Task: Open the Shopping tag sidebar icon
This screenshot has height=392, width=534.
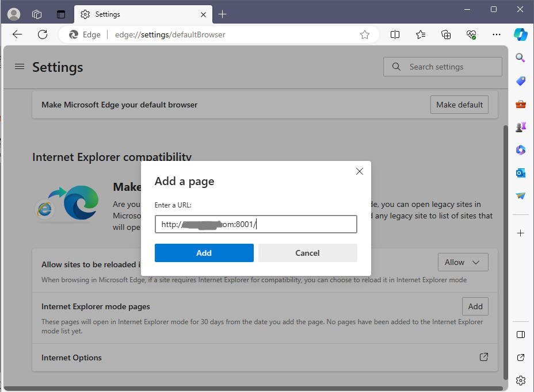Action: click(520, 80)
